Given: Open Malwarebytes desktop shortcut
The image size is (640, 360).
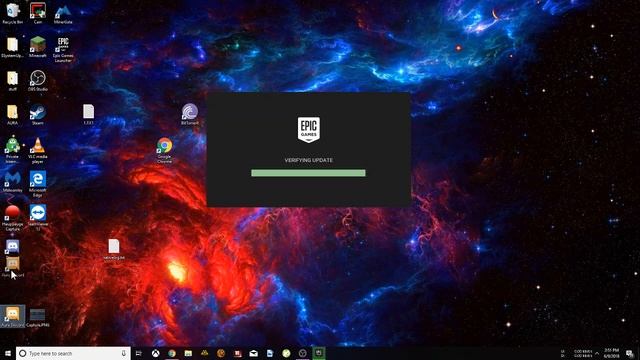Looking at the screenshot, I should coord(12,182).
